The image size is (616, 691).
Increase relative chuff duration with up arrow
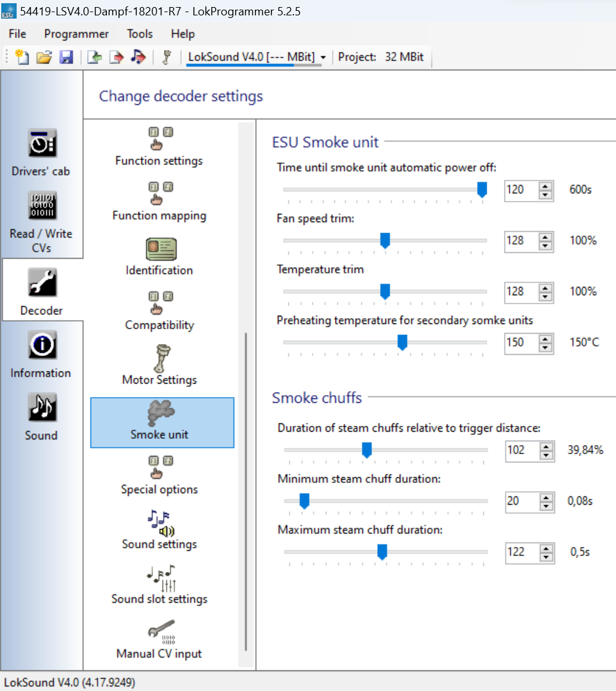tap(546, 446)
